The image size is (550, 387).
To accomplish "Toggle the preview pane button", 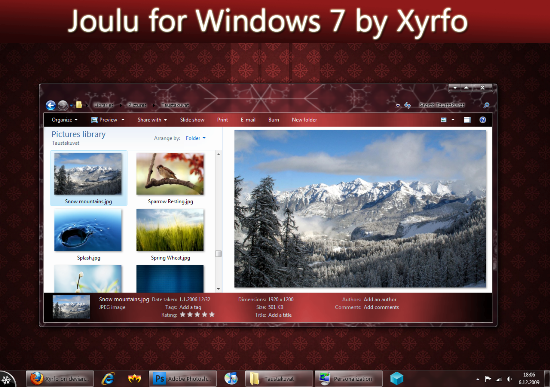I will tap(467, 120).
